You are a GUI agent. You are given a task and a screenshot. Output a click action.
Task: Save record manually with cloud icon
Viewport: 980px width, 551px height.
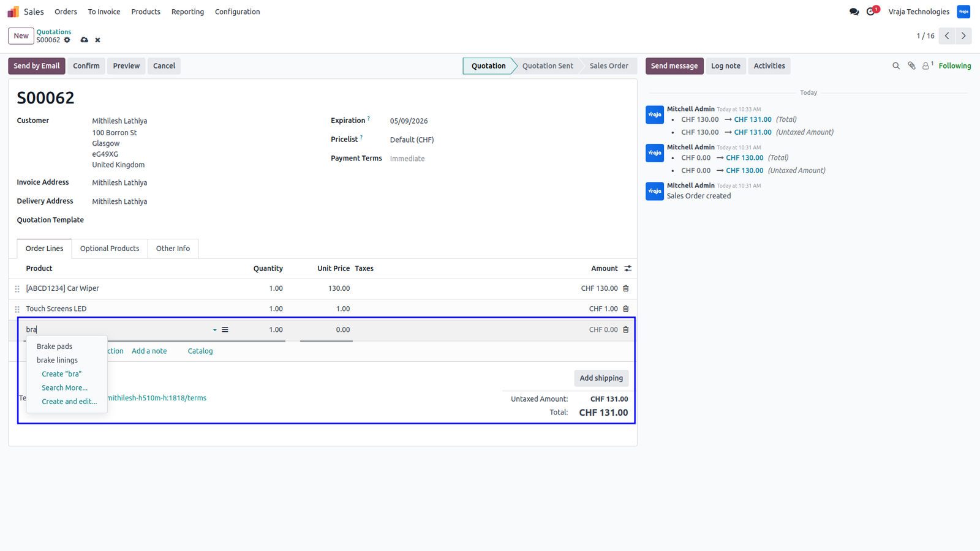point(85,40)
